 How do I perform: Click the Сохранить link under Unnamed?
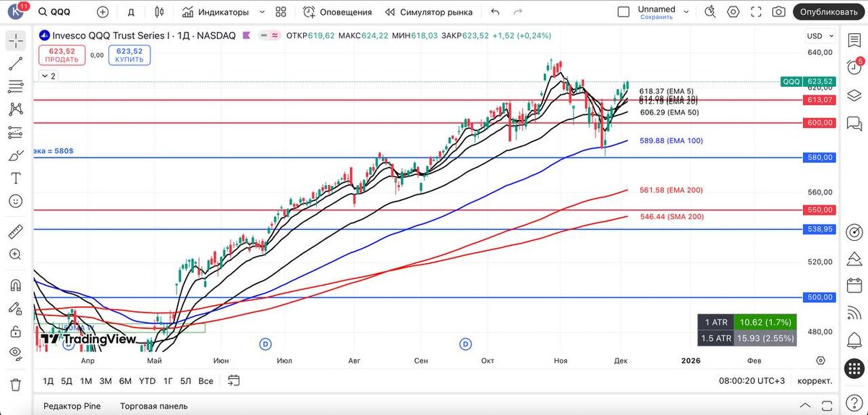pos(656,17)
